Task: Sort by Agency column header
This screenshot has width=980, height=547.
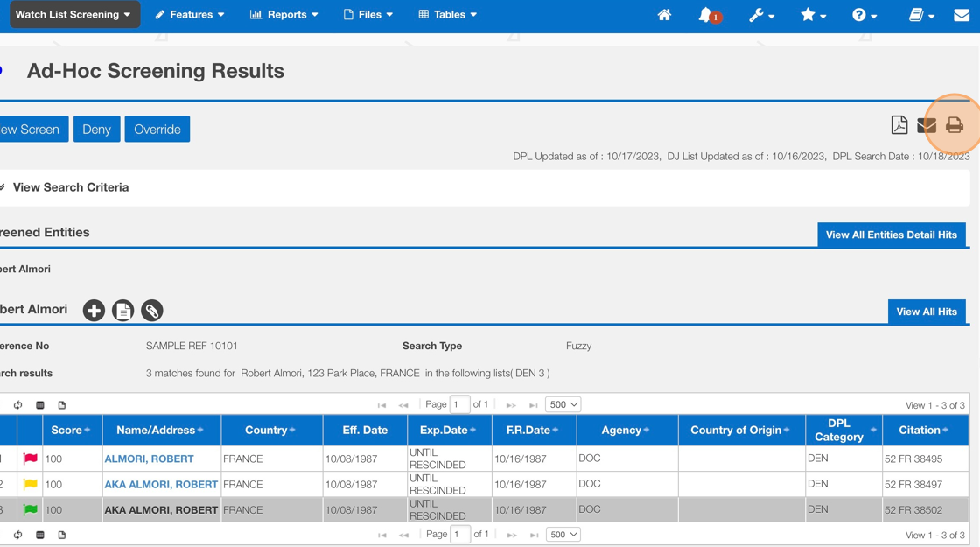Action: (x=626, y=430)
